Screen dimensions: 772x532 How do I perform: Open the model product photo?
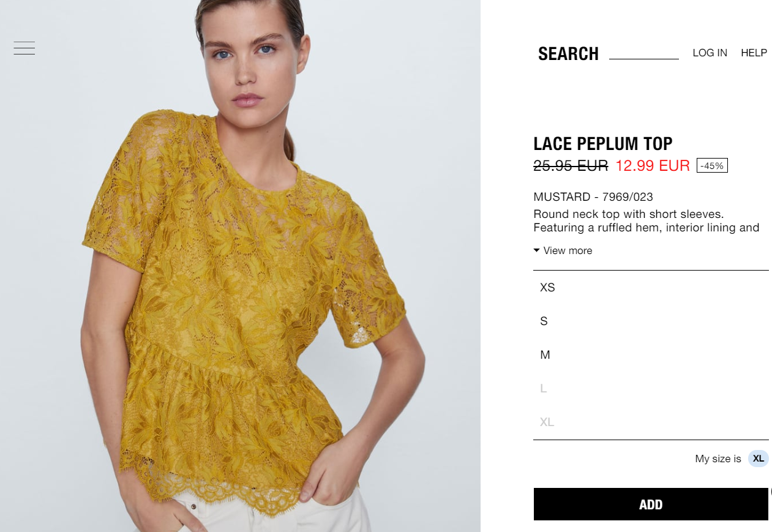coord(240,266)
